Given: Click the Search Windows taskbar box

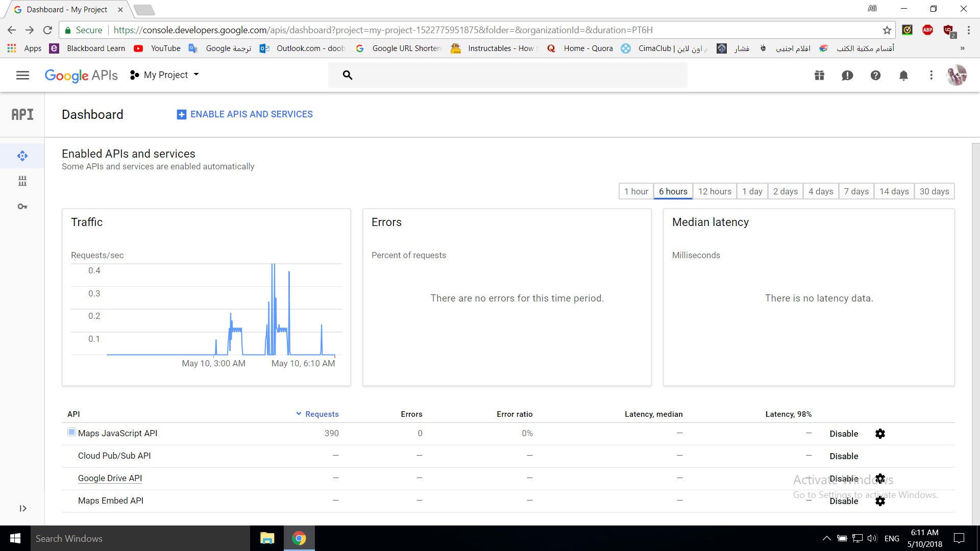Looking at the screenshot, I should pyautogui.click(x=140, y=538).
